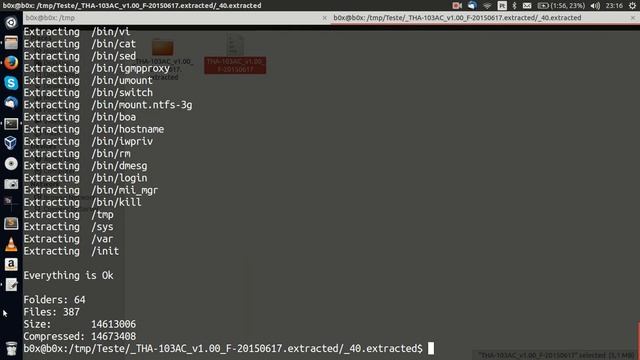Screen dimensions: 640x360
Task: Open the Amazon dock icon
Action: click(11, 264)
